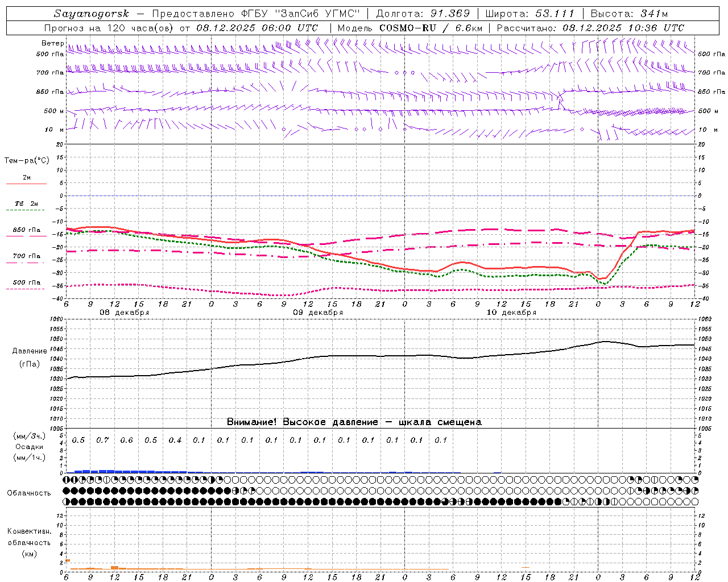Screen dimensions: 728x582
Task: Click the "(мм/3ч.)" precipitation unit label
Action: (30, 436)
